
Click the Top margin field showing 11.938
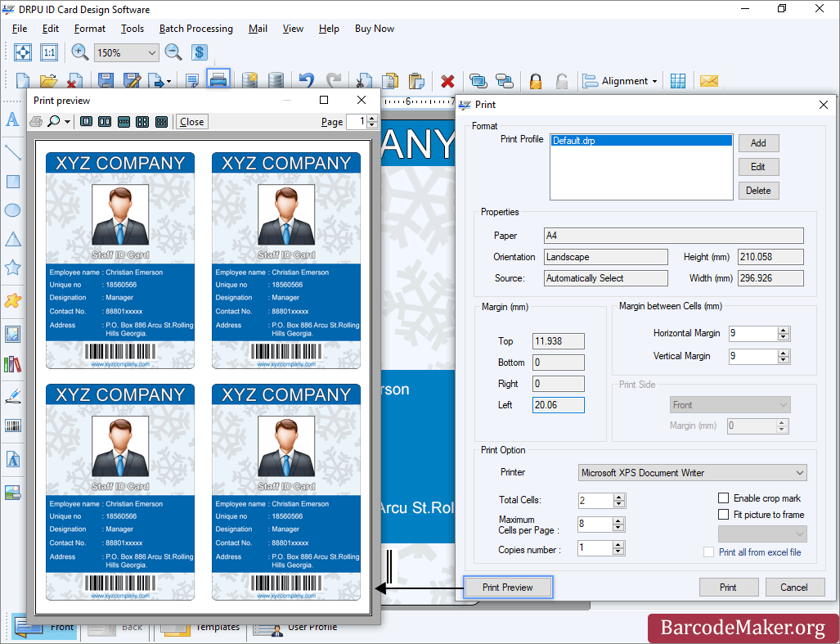coord(558,340)
